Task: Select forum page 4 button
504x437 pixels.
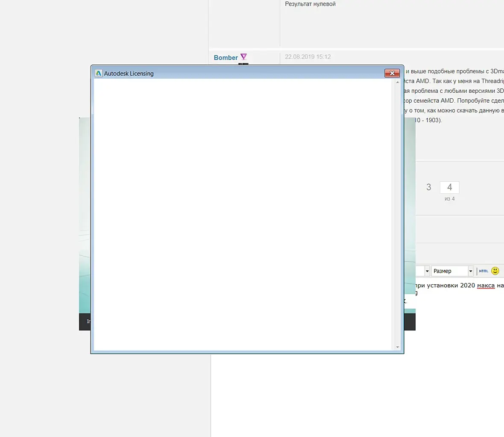Action: (449, 187)
